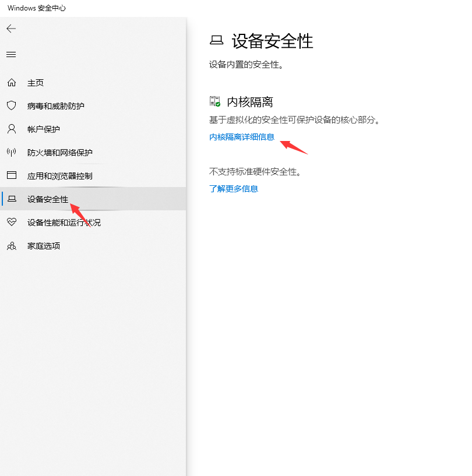
Task: Open 设备性能和运行状况 section
Action: click(64, 223)
